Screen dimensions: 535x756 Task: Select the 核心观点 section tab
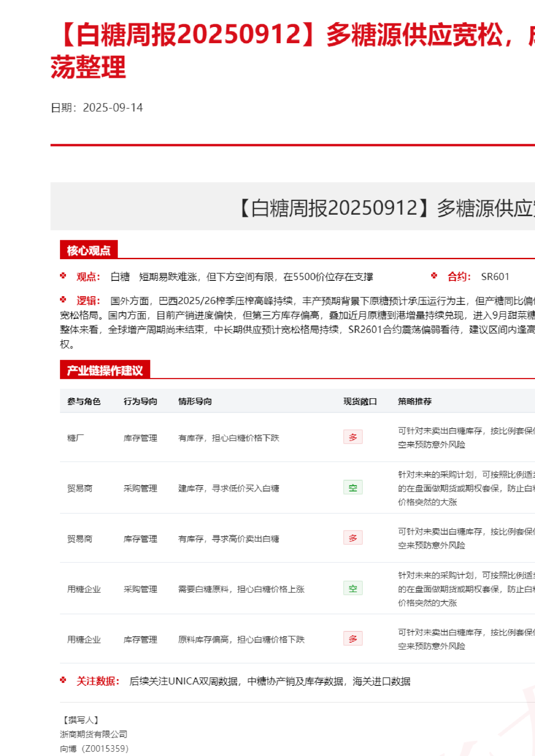tap(89, 250)
